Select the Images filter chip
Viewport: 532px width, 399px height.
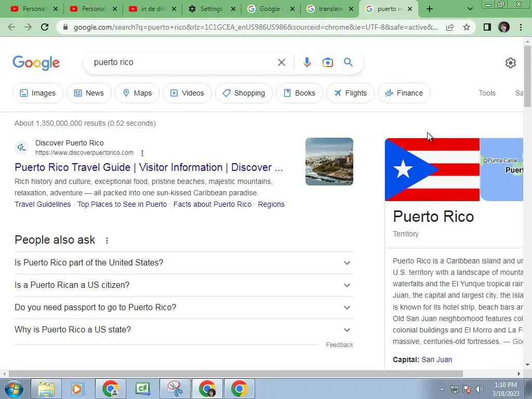[37, 93]
